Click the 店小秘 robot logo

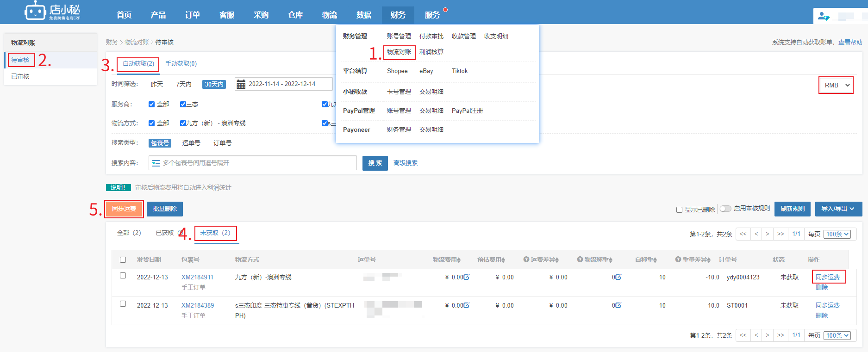pos(35,11)
